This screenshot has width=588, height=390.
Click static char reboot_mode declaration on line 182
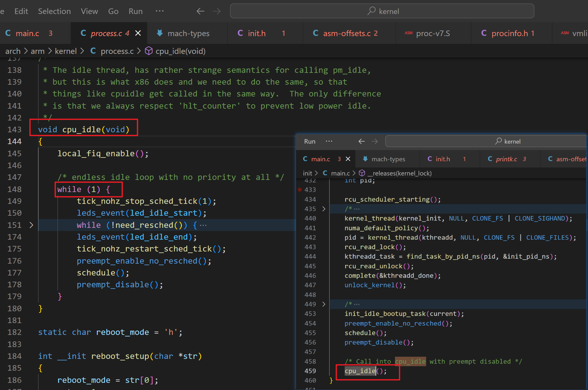click(110, 332)
